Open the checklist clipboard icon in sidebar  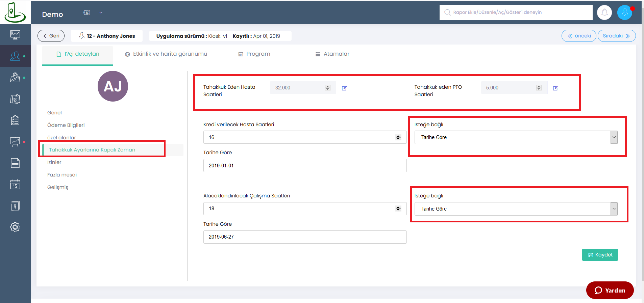click(15, 120)
